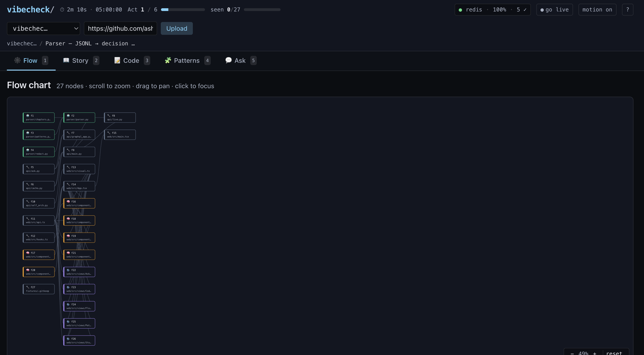Click the brain icon on node f20
The height and width of the screenshot is (355, 644).
[28, 270]
